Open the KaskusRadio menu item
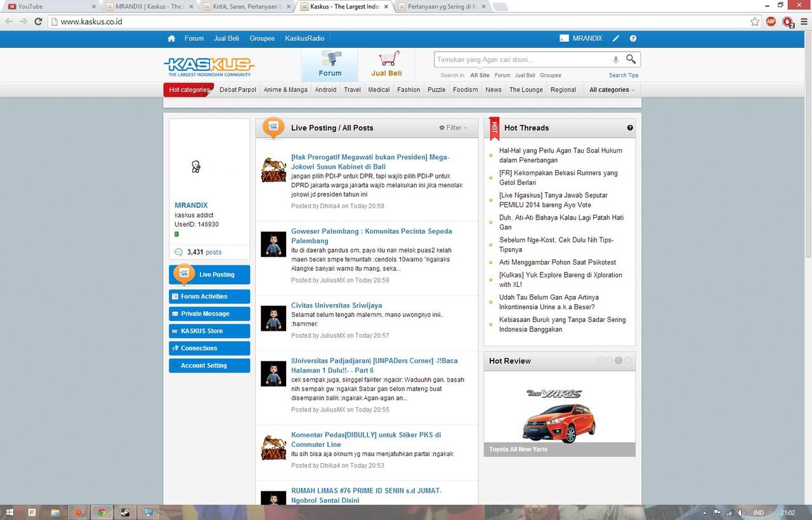The height and width of the screenshot is (520, 812). [304, 39]
